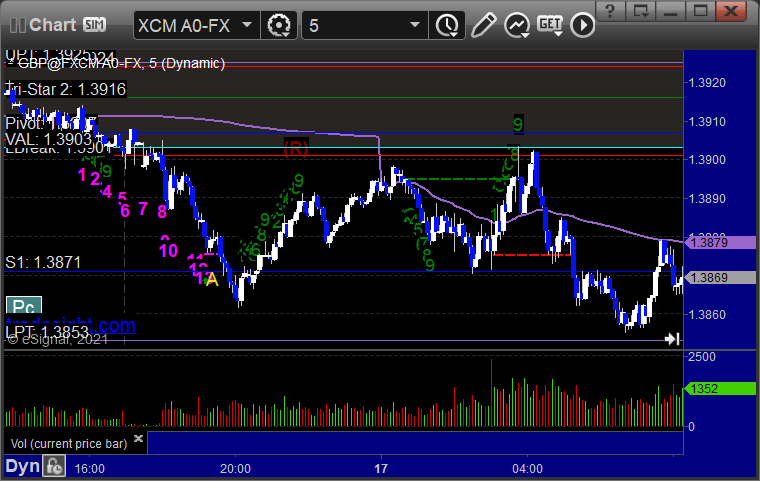This screenshot has height=481, width=760.
Task: Click the red (R) marker on chart
Action: pos(296,148)
